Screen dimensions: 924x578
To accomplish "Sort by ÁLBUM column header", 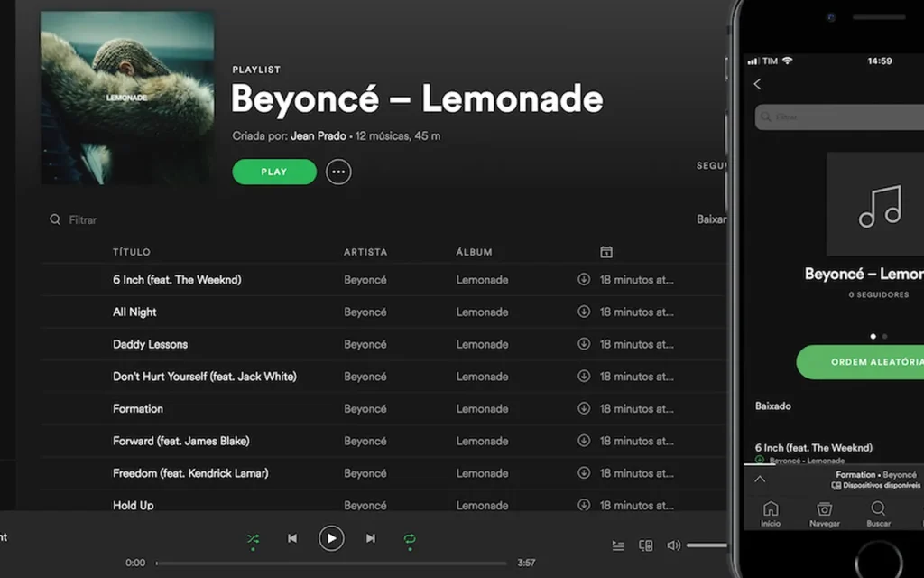I will (474, 252).
